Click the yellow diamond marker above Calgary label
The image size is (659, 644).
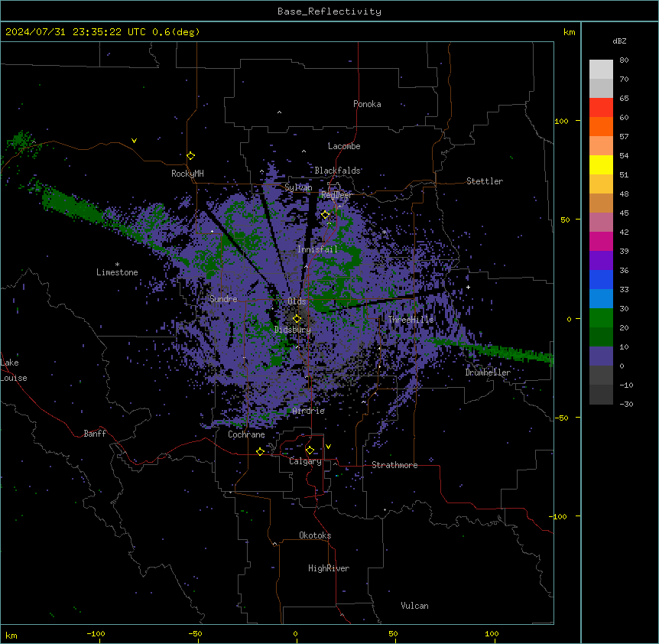310,450
